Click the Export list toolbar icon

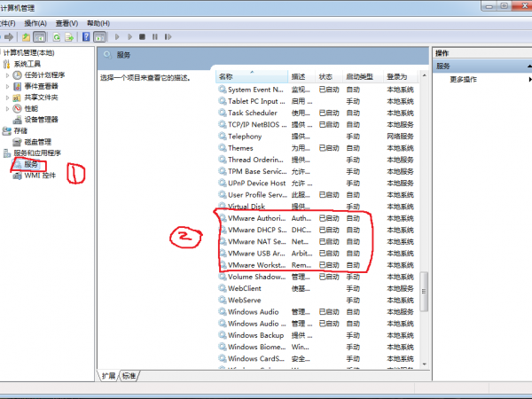click(x=69, y=37)
